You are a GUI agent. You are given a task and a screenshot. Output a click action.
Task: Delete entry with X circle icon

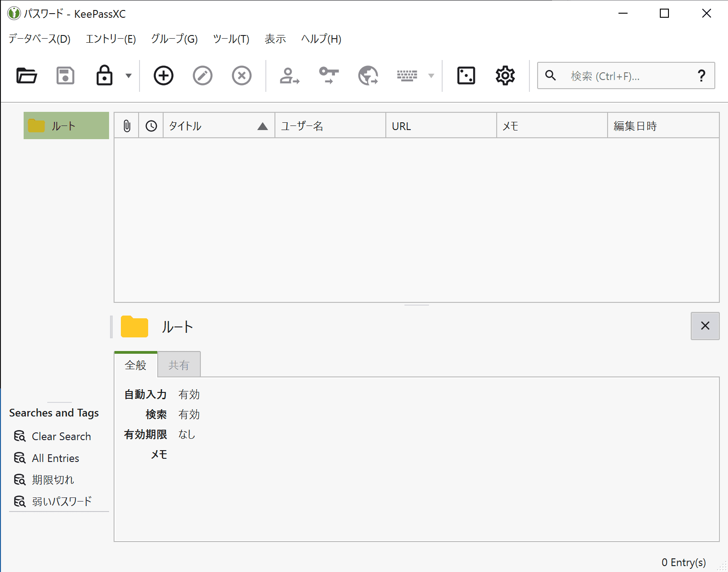[242, 75]
